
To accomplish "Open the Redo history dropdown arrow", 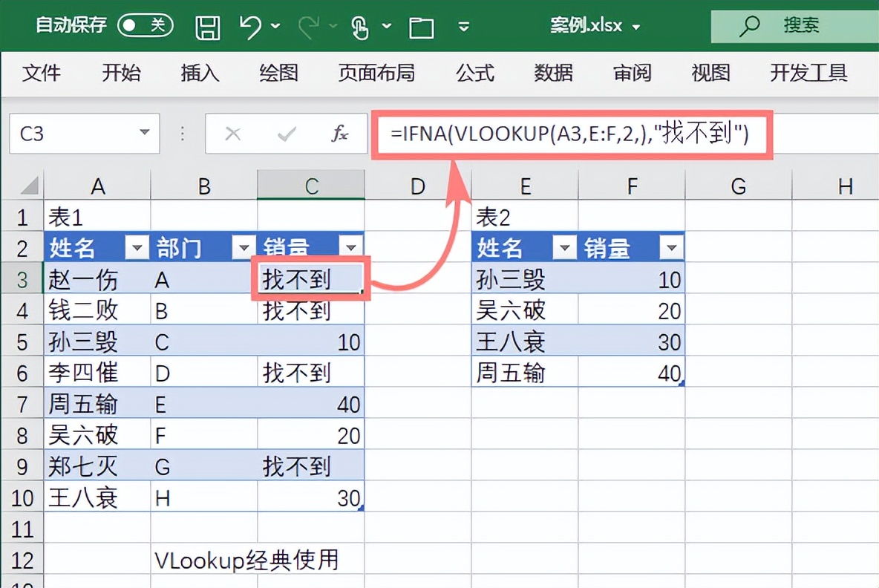I will 333,26.
